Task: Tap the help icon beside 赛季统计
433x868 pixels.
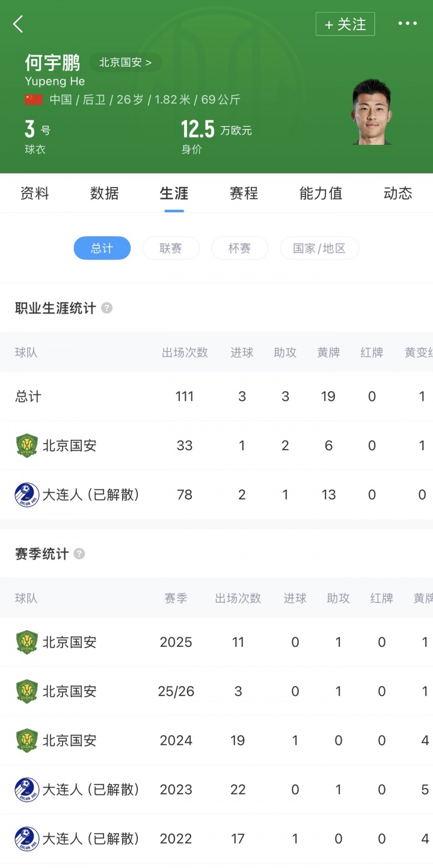Action: pos(79,554)
